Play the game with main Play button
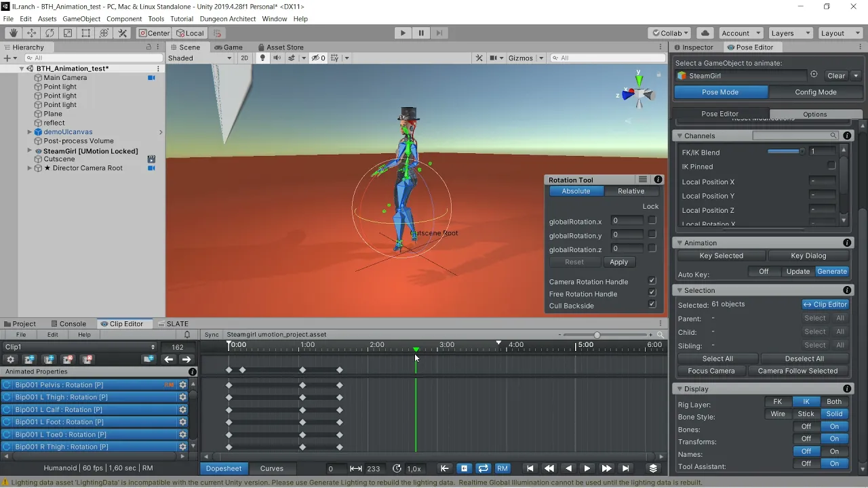The width and height of the screenshot is (868, 488). [403, 33]
